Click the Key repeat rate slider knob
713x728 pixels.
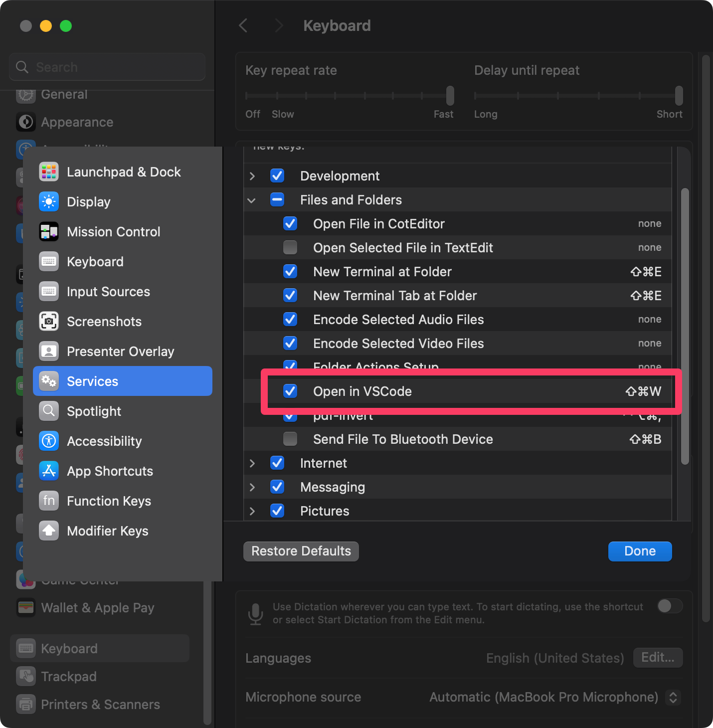pos(450,95)
